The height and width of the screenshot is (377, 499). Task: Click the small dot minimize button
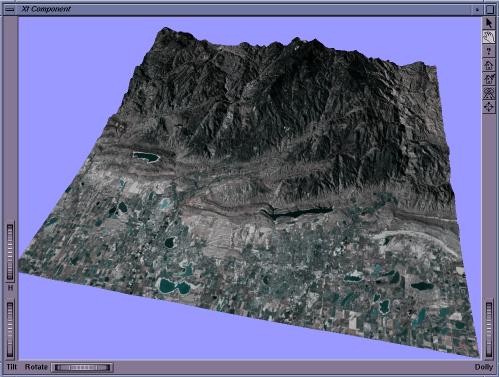(x=477, y=9)
